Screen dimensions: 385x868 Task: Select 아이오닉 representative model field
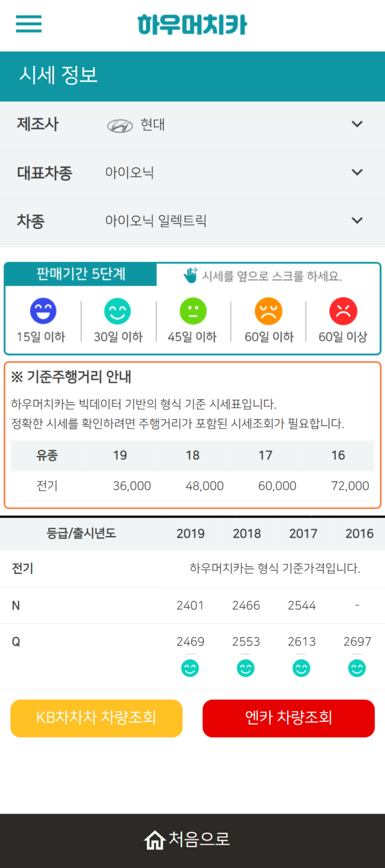[x=192, y=173]
